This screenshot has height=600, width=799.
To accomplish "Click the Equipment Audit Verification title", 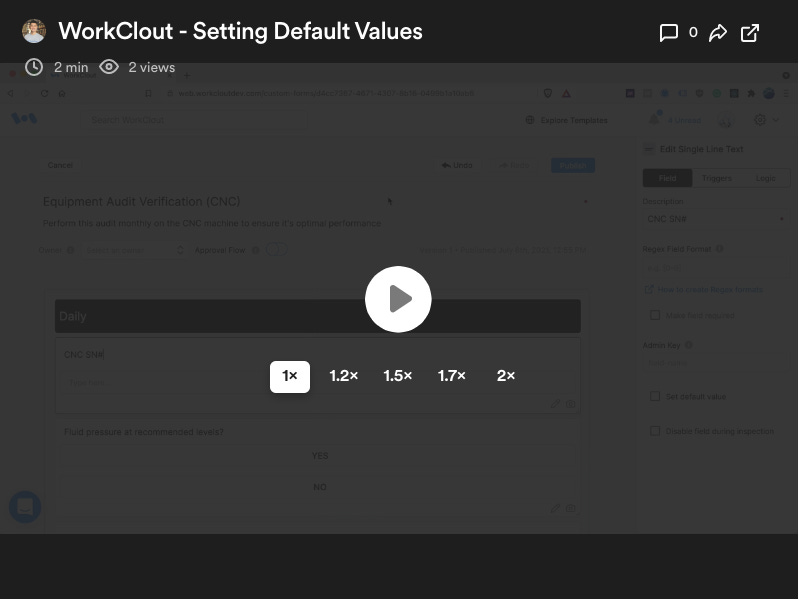I will [x=141, y=201].
